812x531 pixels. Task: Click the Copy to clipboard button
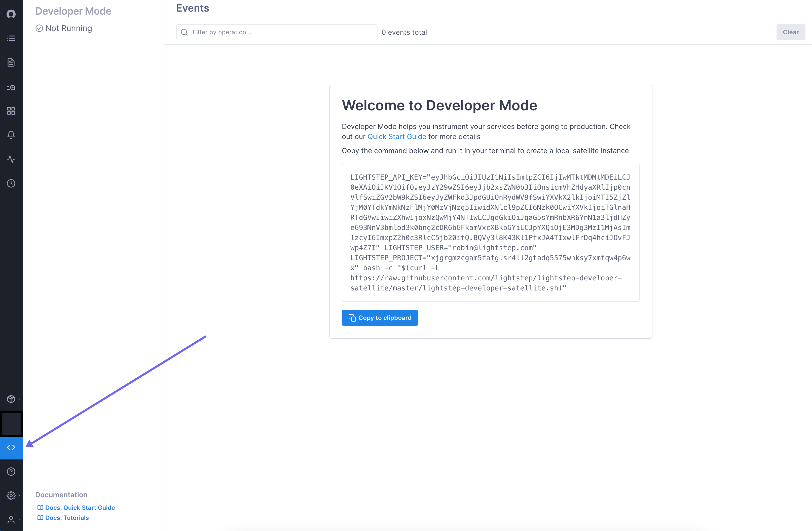[380, 318]
